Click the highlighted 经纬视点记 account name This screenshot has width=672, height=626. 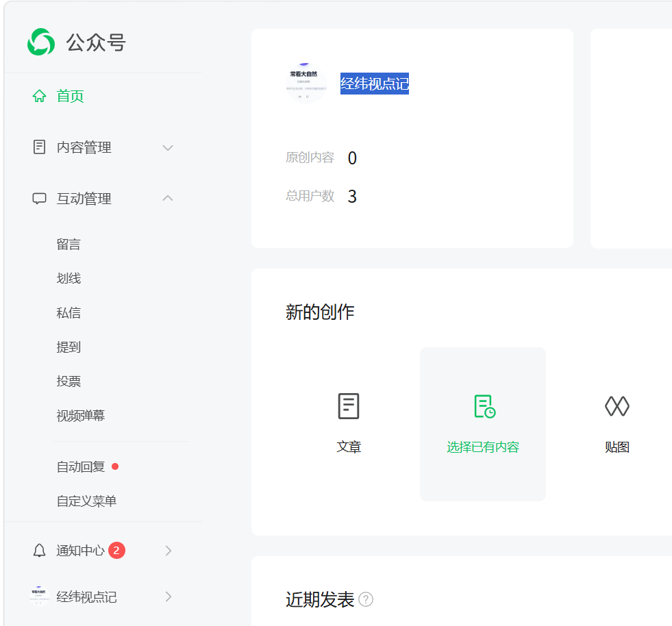coord(375,84)
